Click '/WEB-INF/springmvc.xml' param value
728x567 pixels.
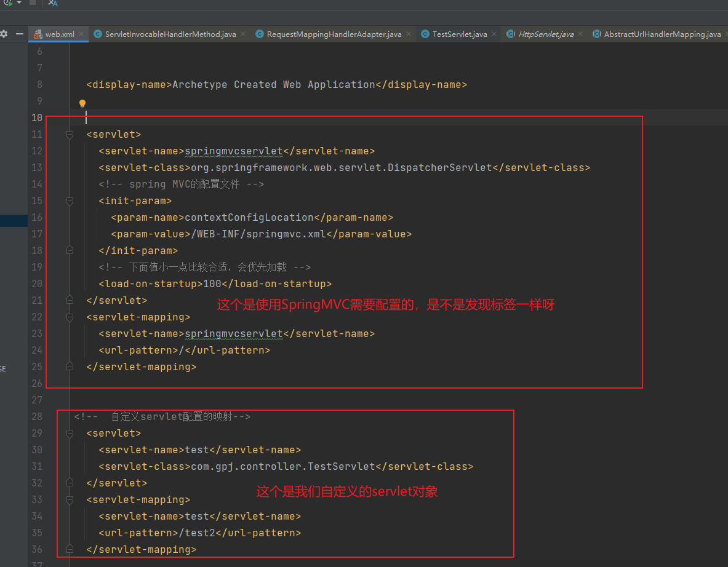[258, 234]
